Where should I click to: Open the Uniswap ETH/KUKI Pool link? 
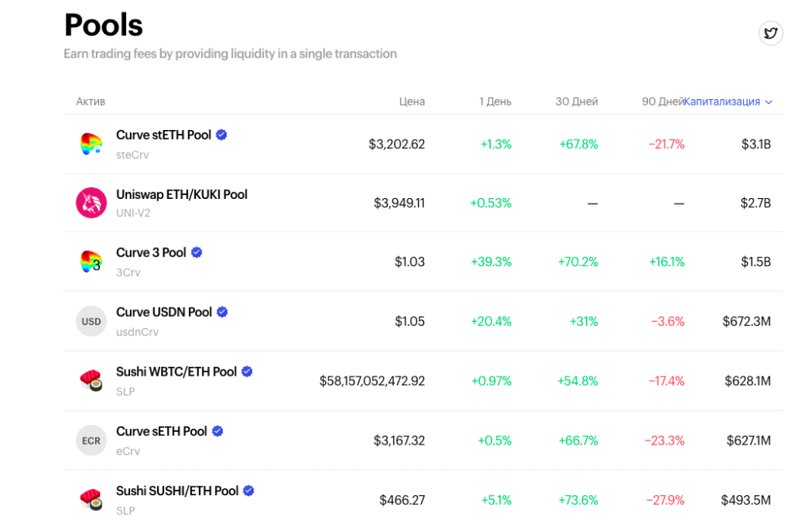[182, 194]
